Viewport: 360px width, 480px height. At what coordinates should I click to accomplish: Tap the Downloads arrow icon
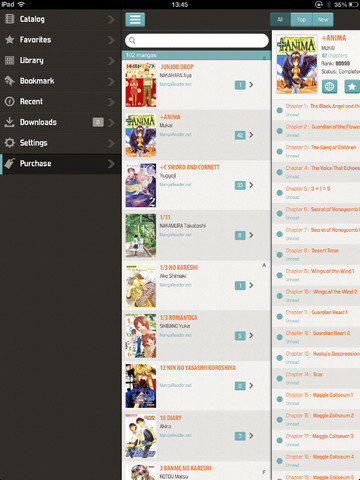[10, 122]
